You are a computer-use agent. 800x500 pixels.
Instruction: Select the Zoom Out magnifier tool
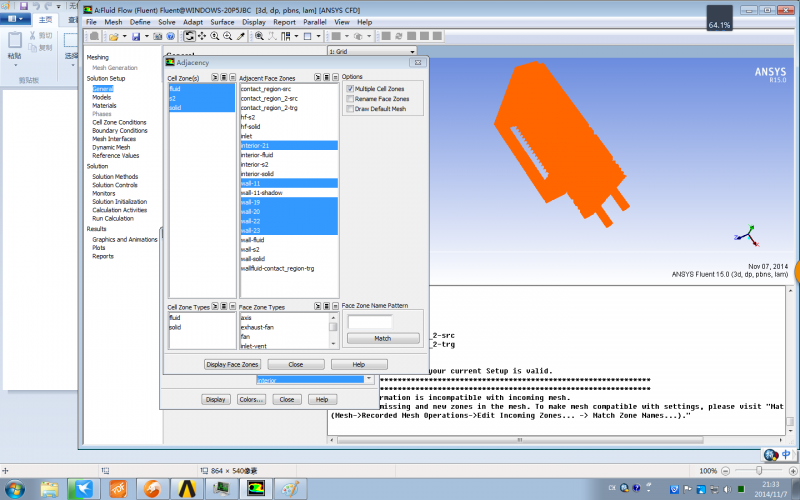point(228,36)
